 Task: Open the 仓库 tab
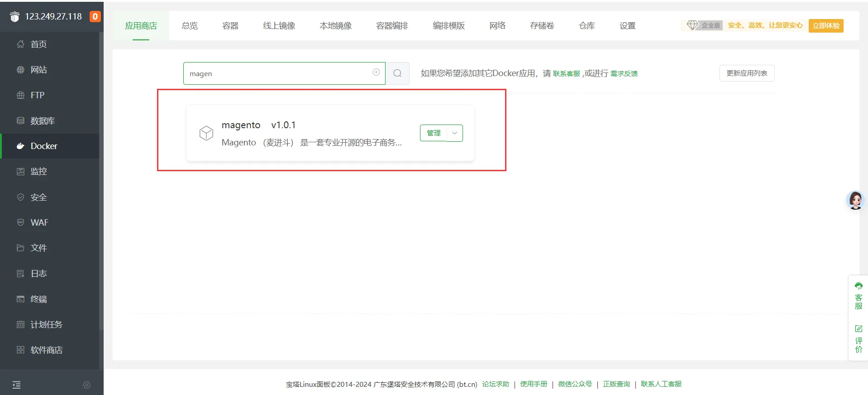pos(587,26)
